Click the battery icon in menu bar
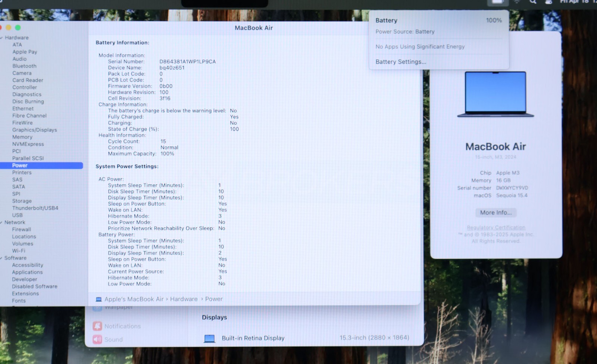 click(497, 2)
